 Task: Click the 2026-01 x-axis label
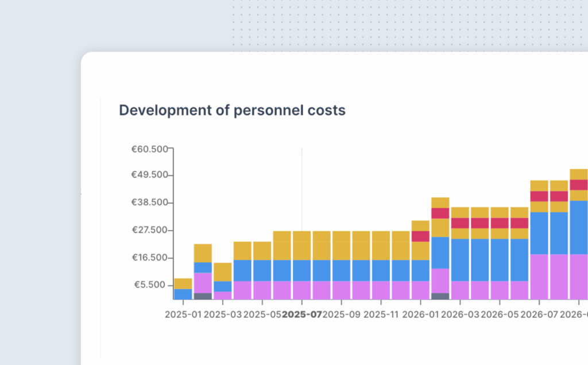click(x=420, y=314)
